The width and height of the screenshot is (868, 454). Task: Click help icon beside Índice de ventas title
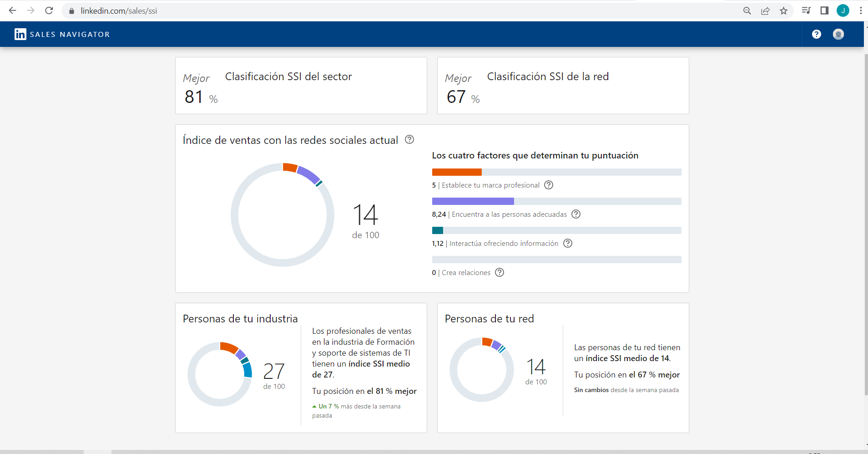click(x=409, y=139)
